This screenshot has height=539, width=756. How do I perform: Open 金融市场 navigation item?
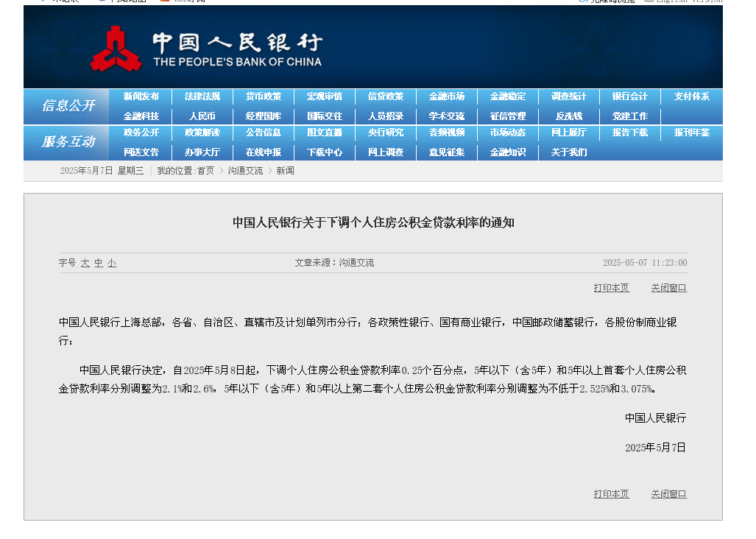click(x=446, y=96)
